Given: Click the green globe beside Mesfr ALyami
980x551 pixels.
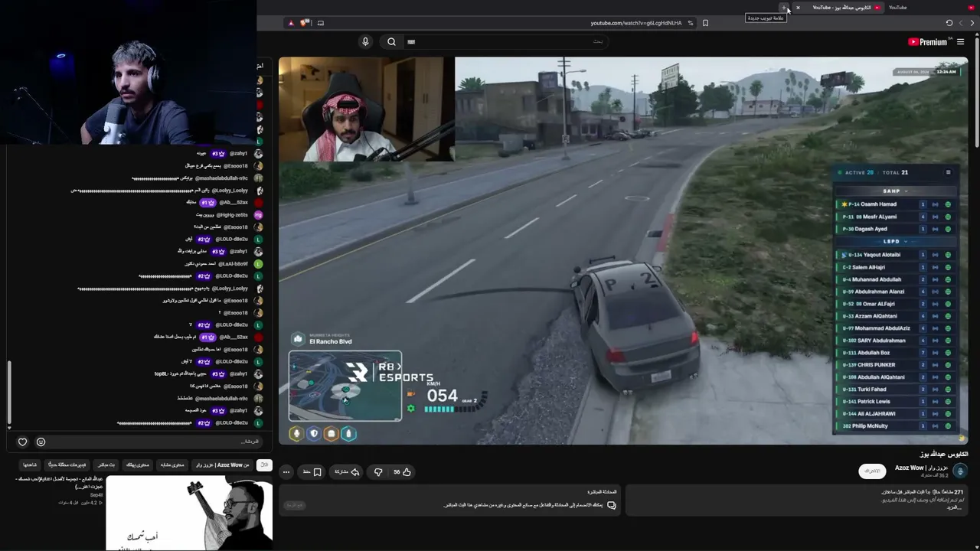Looking at the screenshot, I should tap(948, 217).
